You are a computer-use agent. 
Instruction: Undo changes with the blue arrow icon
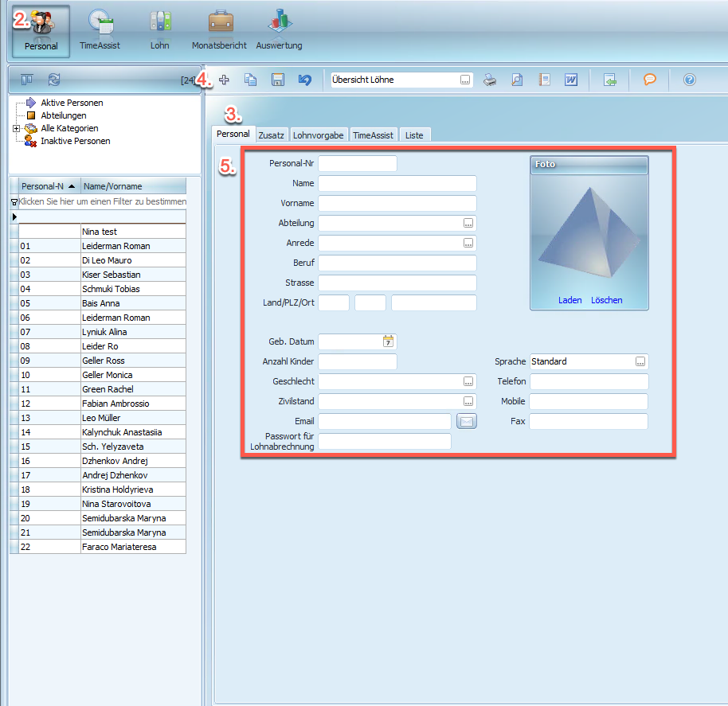(304, 80)
